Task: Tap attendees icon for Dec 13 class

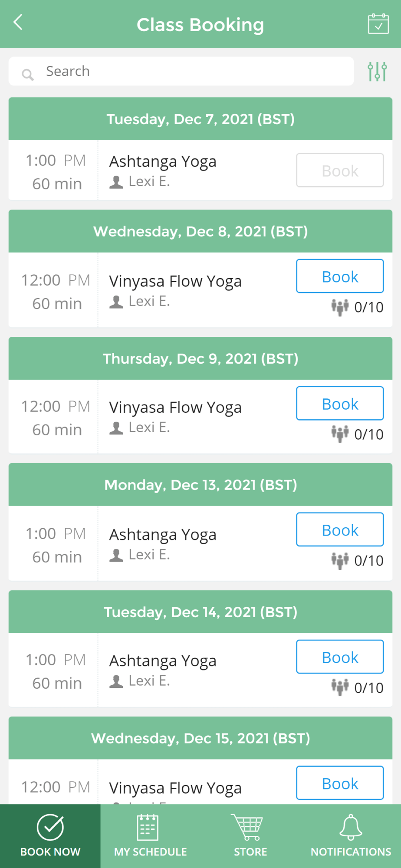Action: (340, 561)
